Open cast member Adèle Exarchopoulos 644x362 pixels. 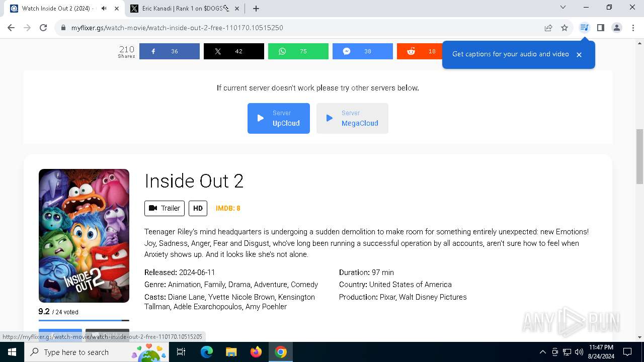click(207, 307)
